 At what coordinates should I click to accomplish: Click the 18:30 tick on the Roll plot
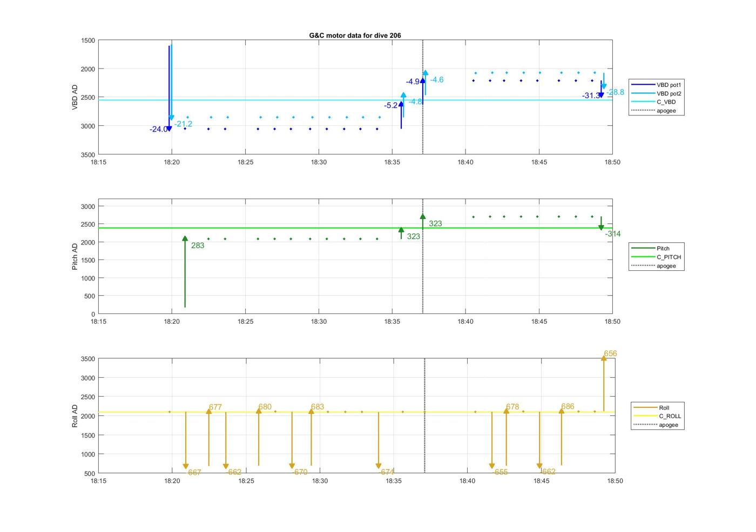[320, 481]
